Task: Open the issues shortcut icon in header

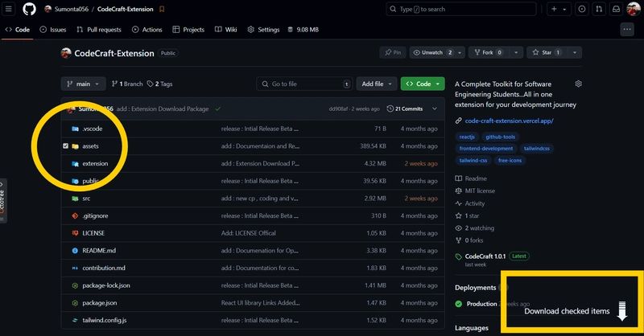Action: coord(581,9)
